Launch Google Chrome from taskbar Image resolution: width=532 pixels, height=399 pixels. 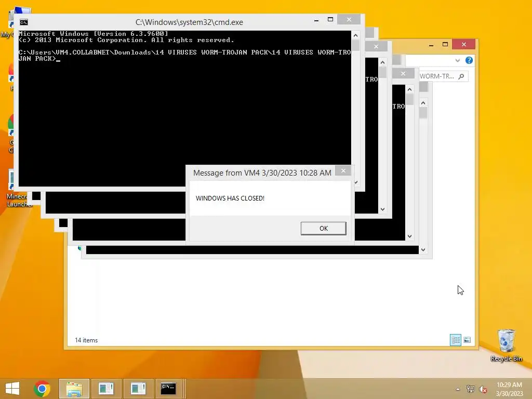[42, 389]
